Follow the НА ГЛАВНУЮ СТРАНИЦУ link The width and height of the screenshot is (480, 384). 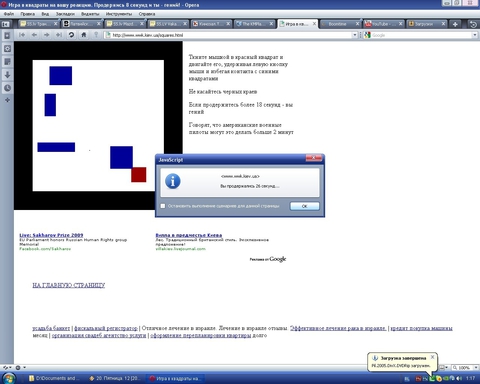point(69,285)
